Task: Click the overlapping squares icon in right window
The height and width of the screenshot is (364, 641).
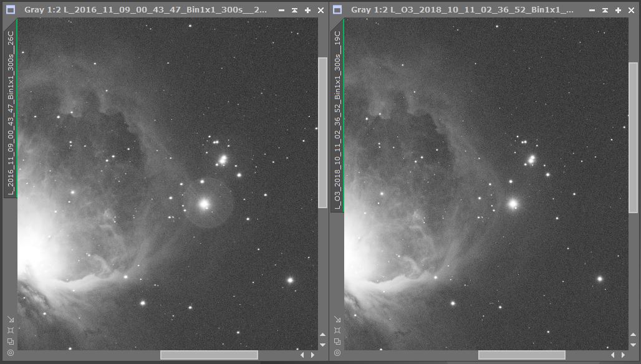Action: tap(337, 341)
